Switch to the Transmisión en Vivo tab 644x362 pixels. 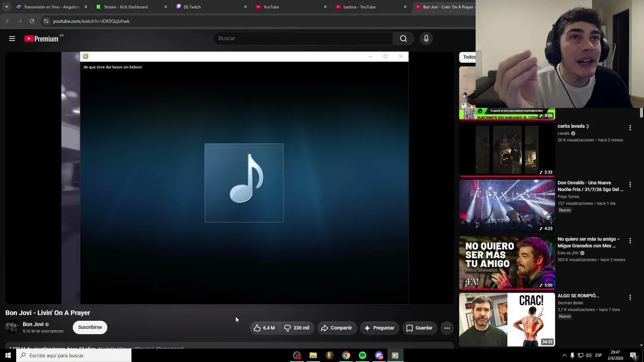(51, 7)
